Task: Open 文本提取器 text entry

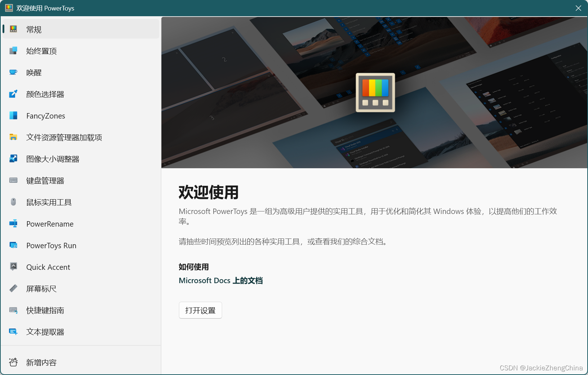Action: (x=45, y=332)
